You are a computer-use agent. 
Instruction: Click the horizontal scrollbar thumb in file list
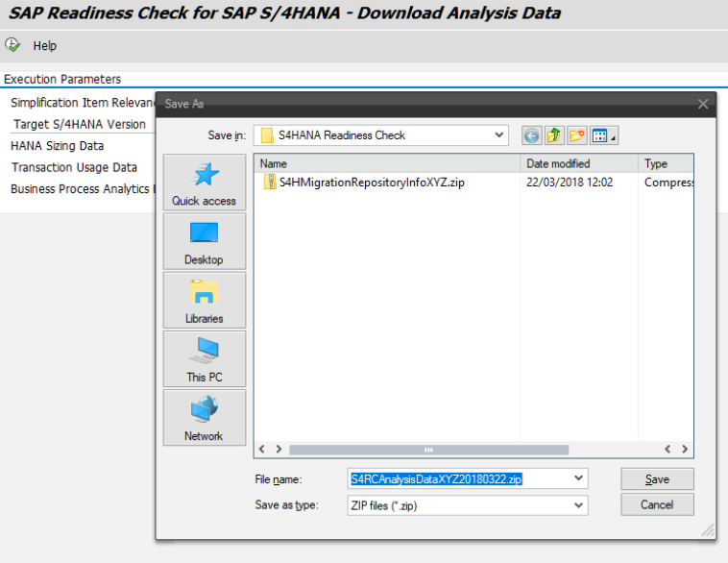click(428, 450)
